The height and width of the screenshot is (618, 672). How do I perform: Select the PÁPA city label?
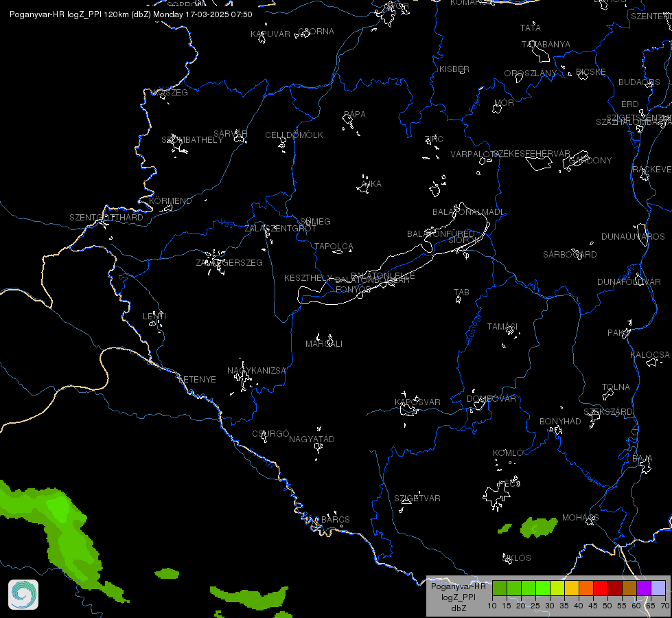point(355,115)
